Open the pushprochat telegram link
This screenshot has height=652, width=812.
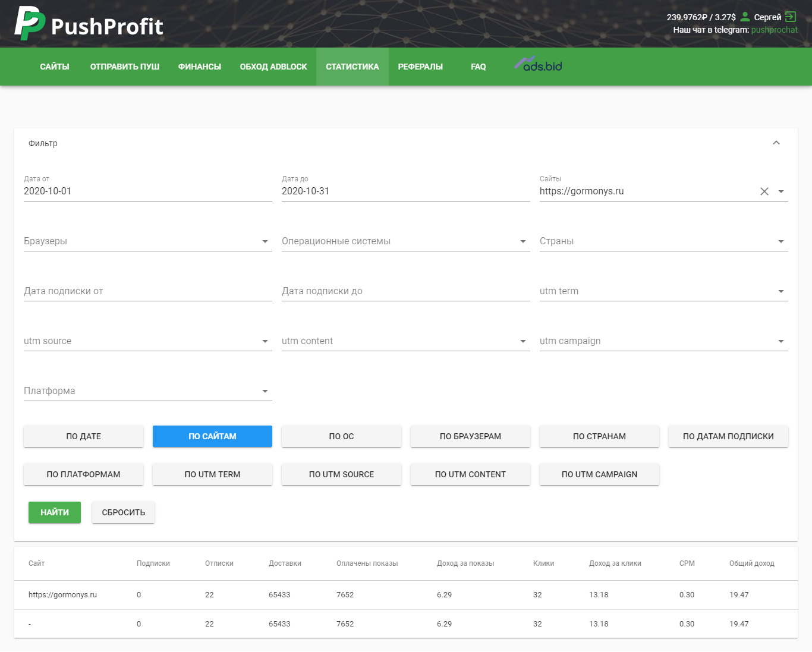pos(774,30)
